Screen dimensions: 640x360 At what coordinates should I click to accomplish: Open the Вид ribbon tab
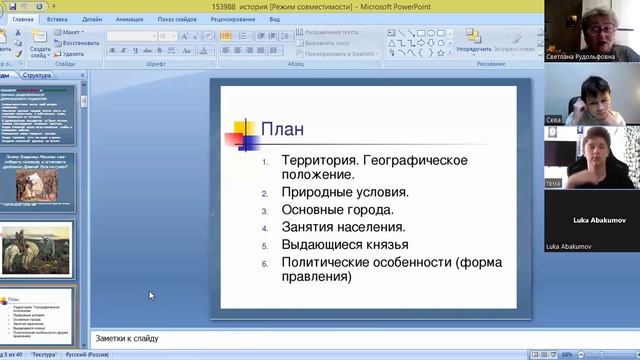point(275,19)
